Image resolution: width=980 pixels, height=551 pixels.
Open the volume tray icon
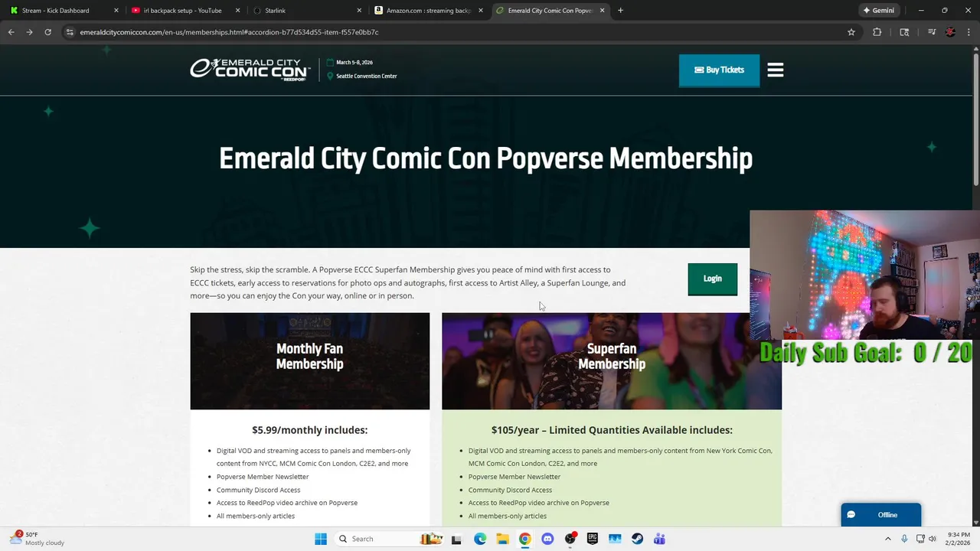(x=933, y=539)
